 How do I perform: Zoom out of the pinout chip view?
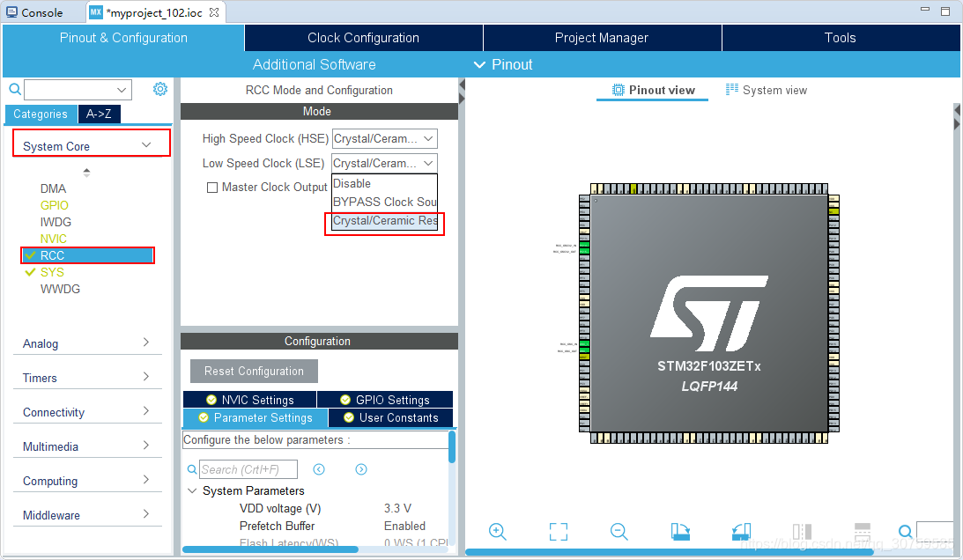619,531
